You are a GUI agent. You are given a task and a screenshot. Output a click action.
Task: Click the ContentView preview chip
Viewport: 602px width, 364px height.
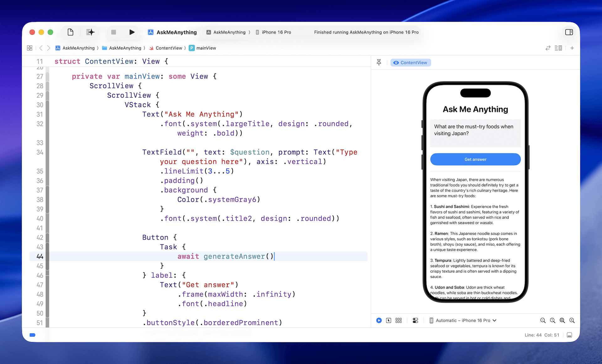[x=411, y=63]
